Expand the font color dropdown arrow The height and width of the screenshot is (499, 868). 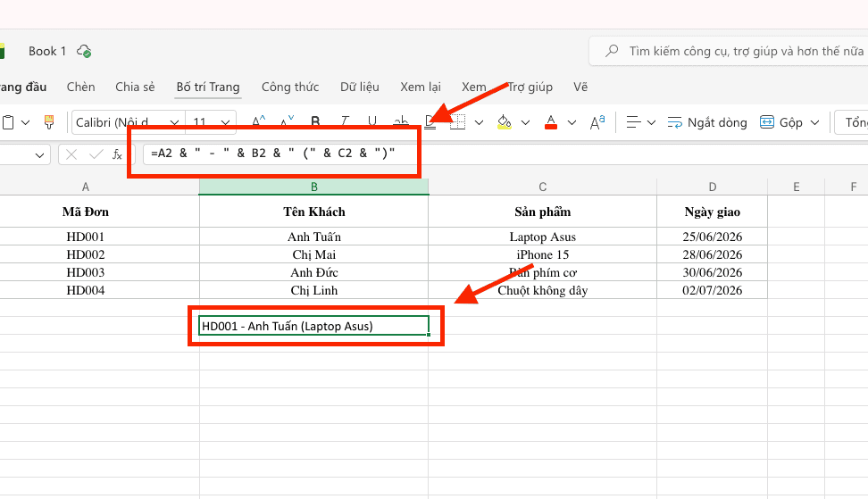[x=572, y=122]
